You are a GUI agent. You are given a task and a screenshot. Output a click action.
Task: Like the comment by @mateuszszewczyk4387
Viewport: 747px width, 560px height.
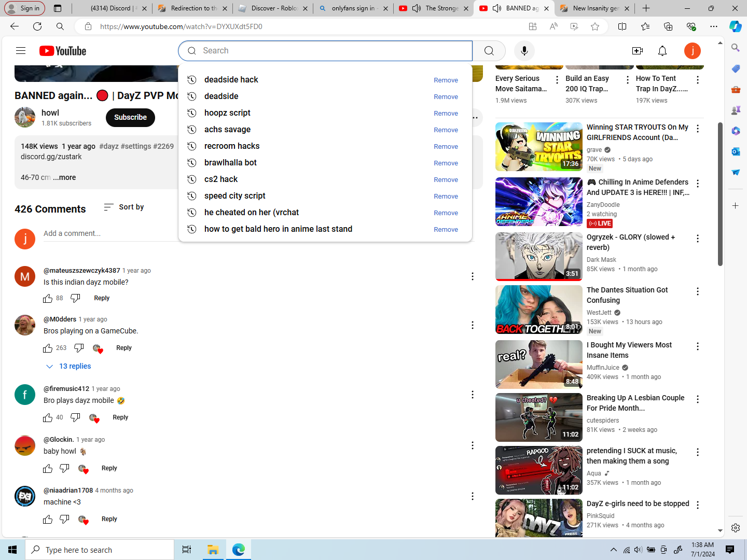pyautogui.click(x=48, y=298)
